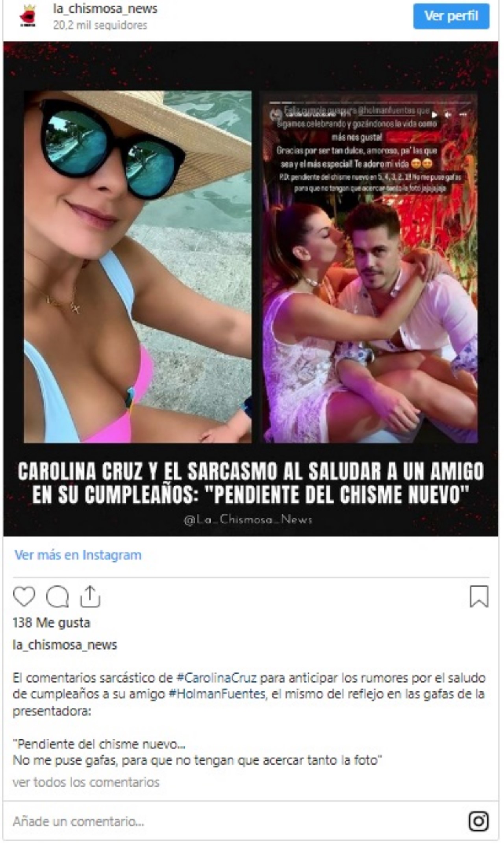Focus the Añade un comentario field

click(236, 821)
